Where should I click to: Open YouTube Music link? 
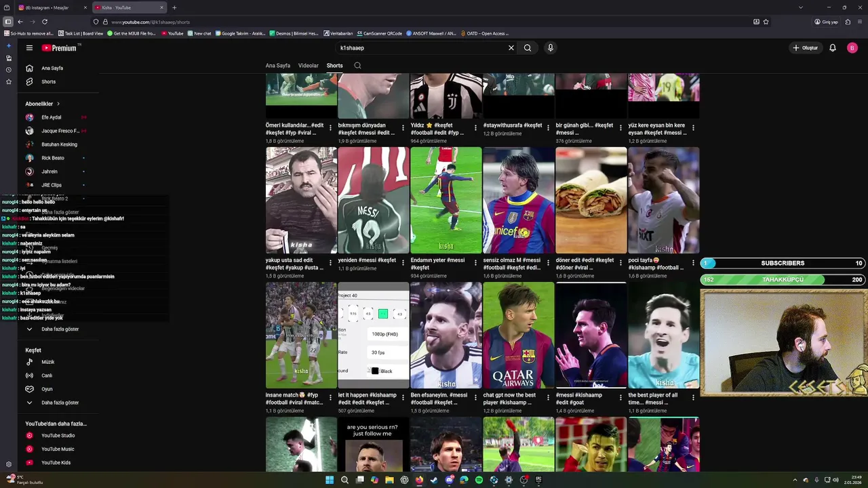pyautogui.click(x=58, y=449)
